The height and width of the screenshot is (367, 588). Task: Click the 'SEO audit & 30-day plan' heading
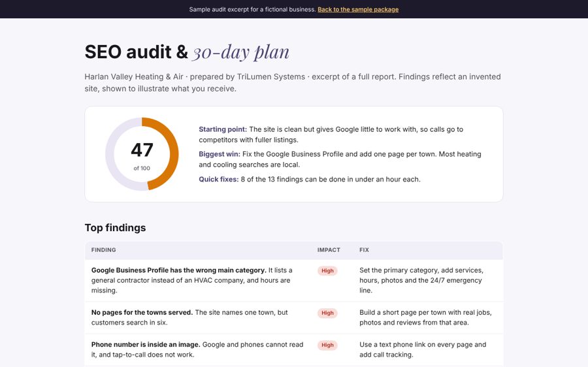coord(187,52)
